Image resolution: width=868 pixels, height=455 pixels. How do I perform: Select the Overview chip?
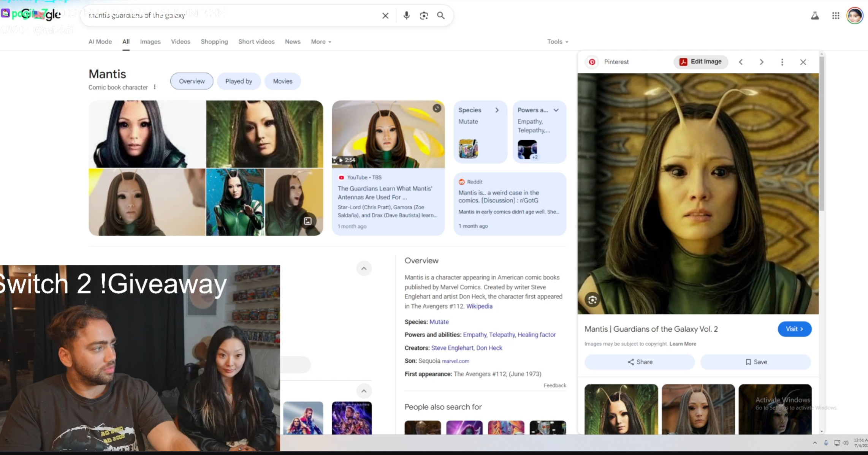[x=192, y=81]
